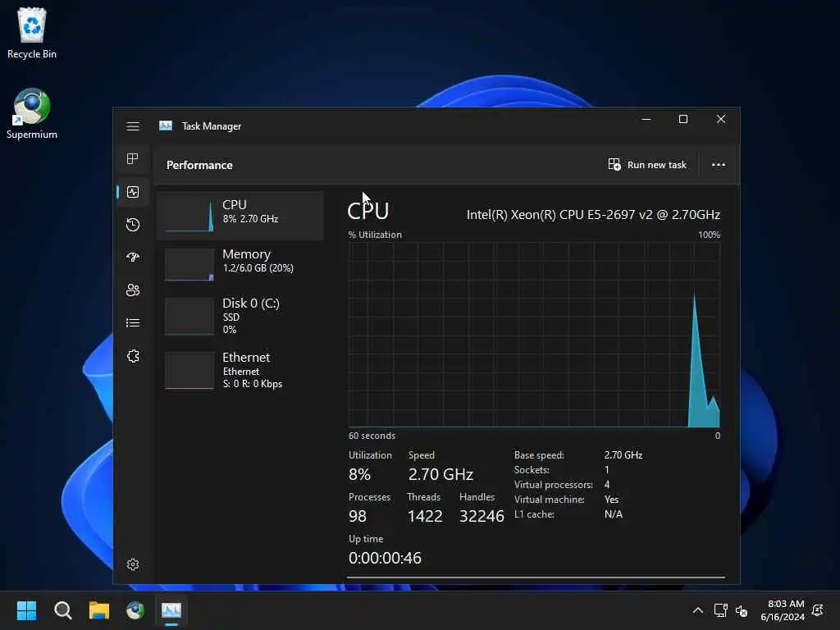The width and height of the screenshot is (840, 630).
Task: Click the Up time value 0:00:00:46
Action: (x=385, y=558)
